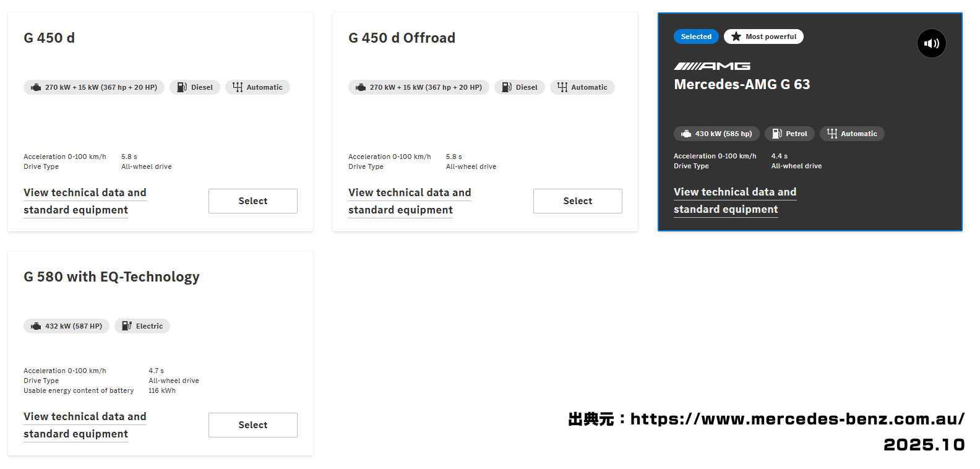Click the engine icon on G 580 card
This screenshot has width=980, height=469.
[36, 326]
